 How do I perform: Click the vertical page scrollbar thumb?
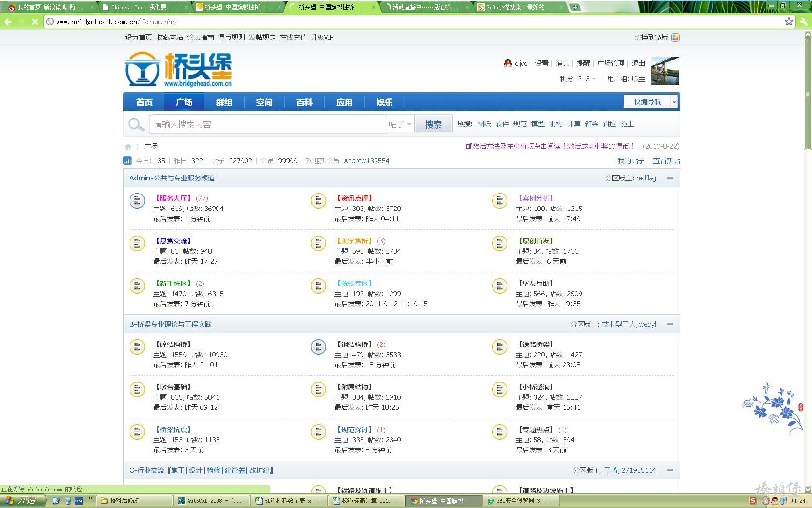808,94
